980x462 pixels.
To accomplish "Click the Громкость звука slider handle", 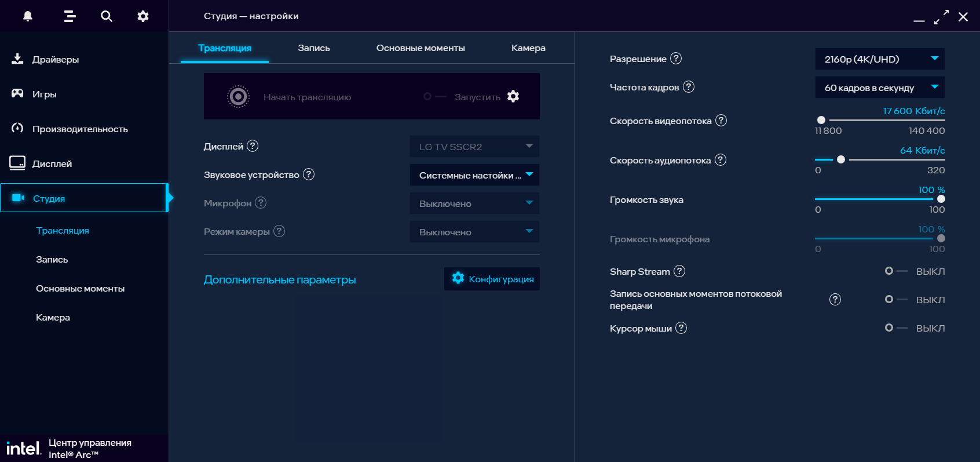I will click(941, 199).
